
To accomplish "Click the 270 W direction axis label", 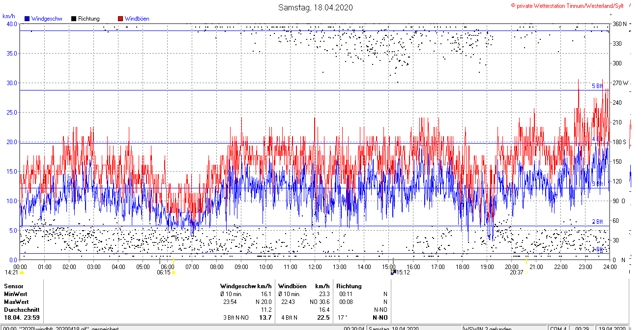I will (620, 83).
